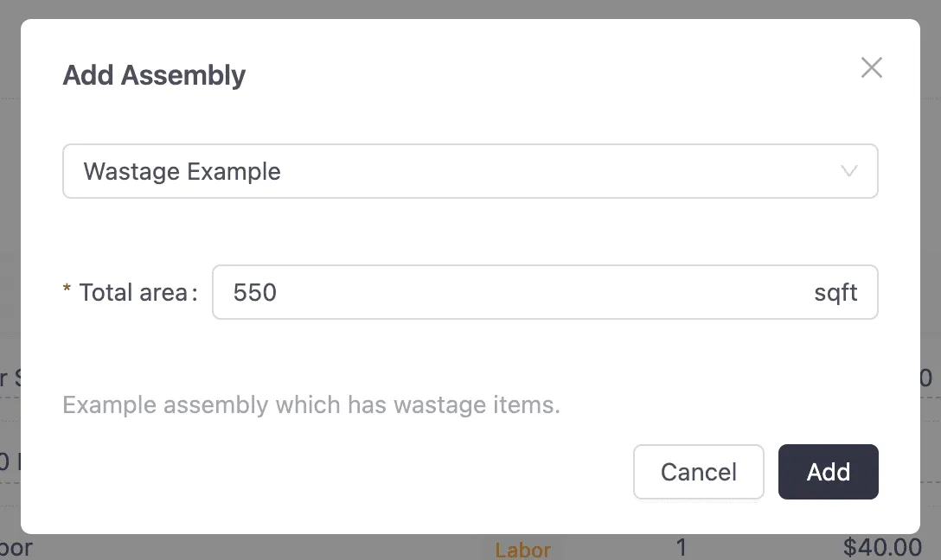
Task: Select the Labor tag in the background table
Action: (x=522, y=550)
